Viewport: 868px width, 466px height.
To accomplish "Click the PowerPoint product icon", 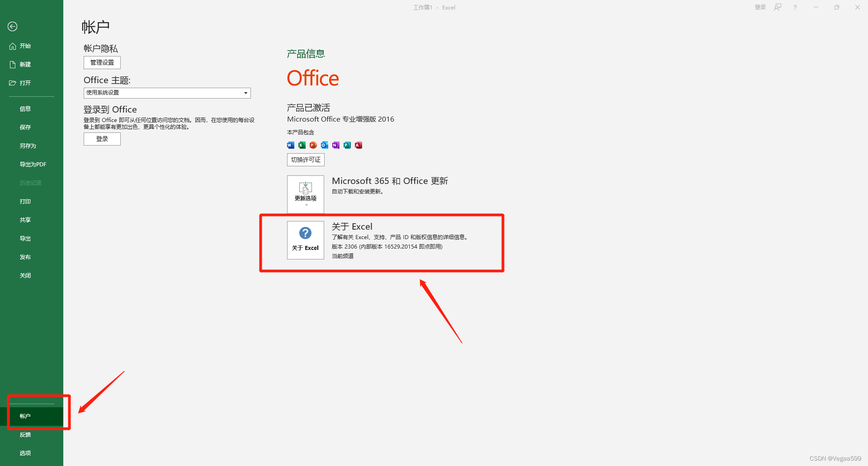I will pyautogui.click(x=313, y=145).
